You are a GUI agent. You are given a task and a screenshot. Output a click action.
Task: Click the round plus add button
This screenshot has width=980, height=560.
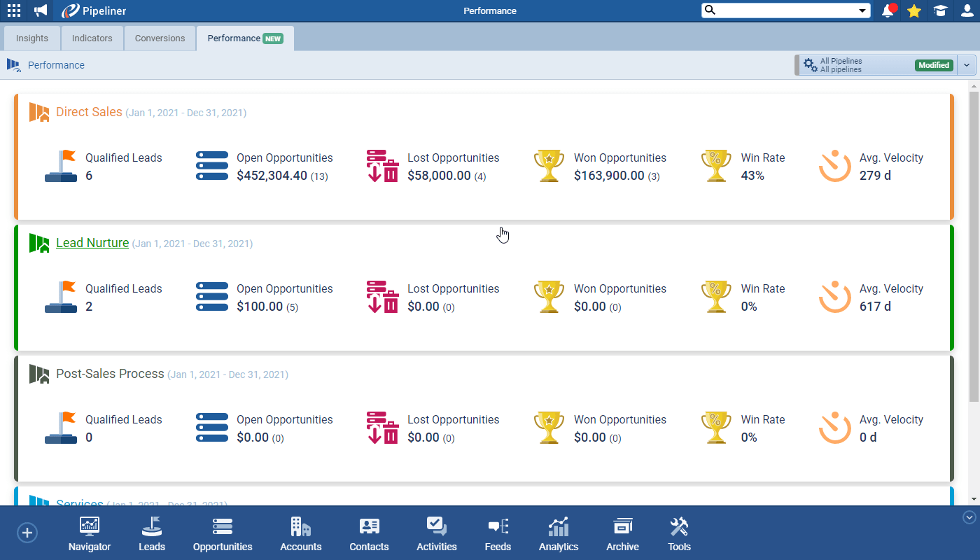coord(27,533)
